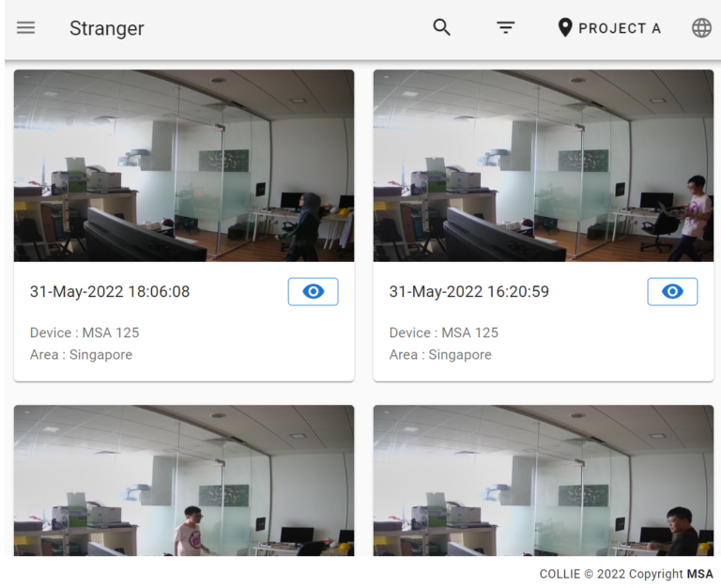Open the 16:20:59 snapshot thumbnail
Viewport: 721px width, 588px height.
543,165
